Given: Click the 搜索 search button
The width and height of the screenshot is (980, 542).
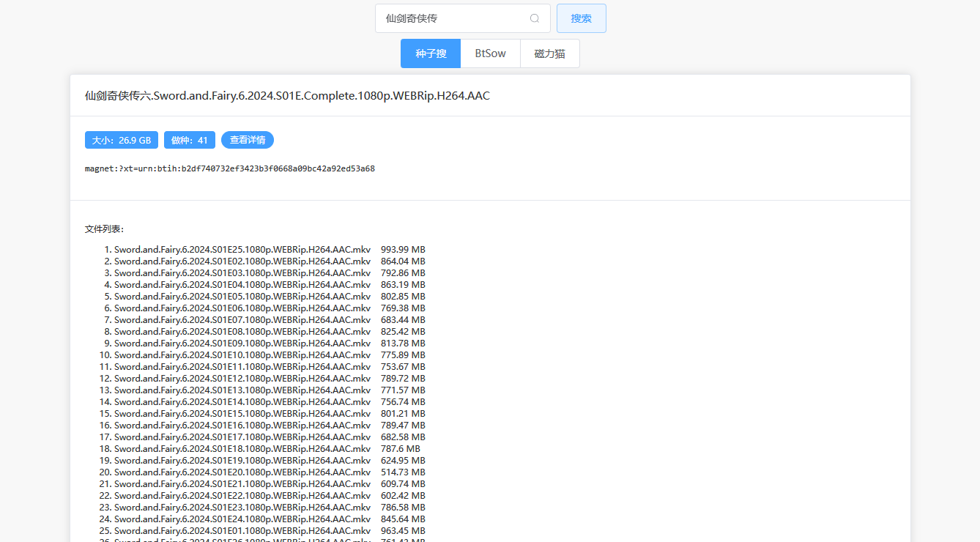Looking at the screenshot, I should tap(581, 18).
